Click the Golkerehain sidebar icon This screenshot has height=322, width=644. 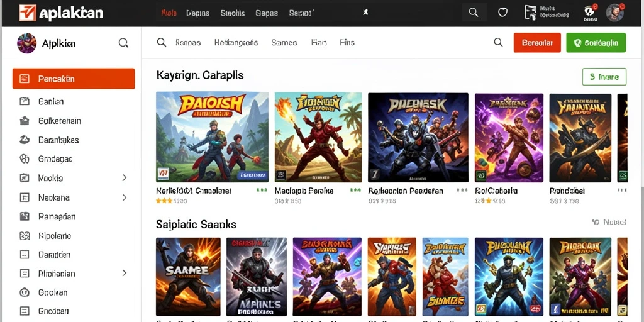[25, 121]
